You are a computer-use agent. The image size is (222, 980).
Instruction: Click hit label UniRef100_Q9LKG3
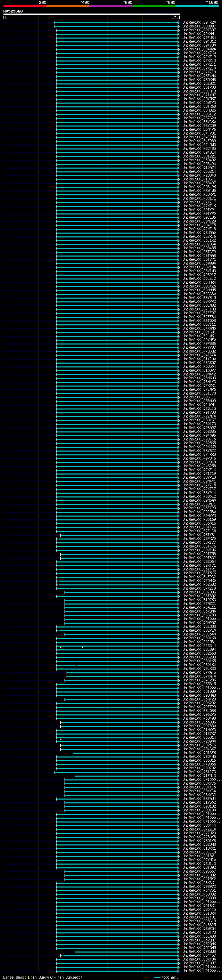pos(199,669)
